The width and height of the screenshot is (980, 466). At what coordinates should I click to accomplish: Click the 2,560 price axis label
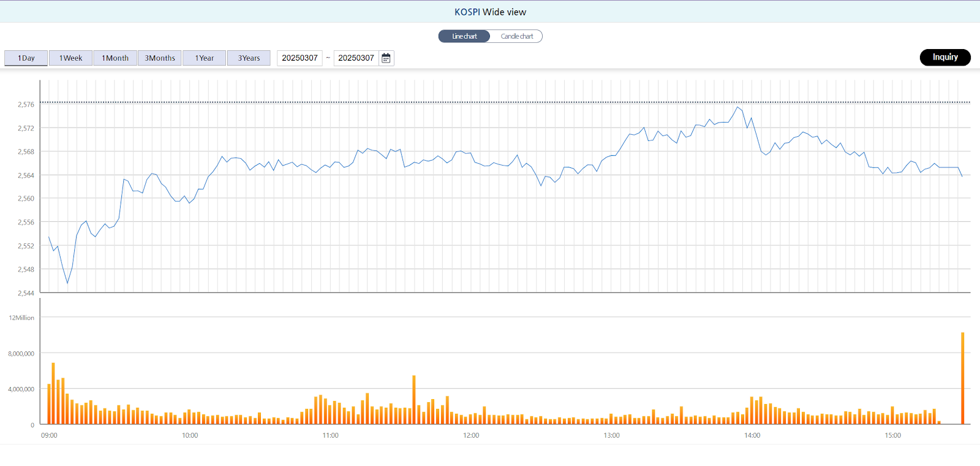click(x=26, y=199)
